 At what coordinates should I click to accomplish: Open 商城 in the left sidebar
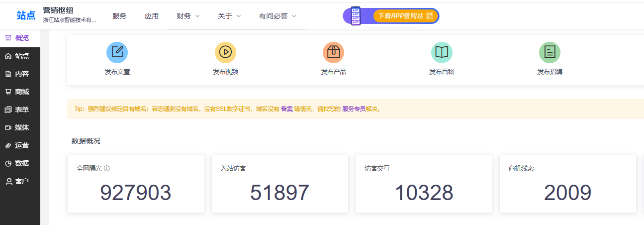pyautogui.click(x=20, y=92)
